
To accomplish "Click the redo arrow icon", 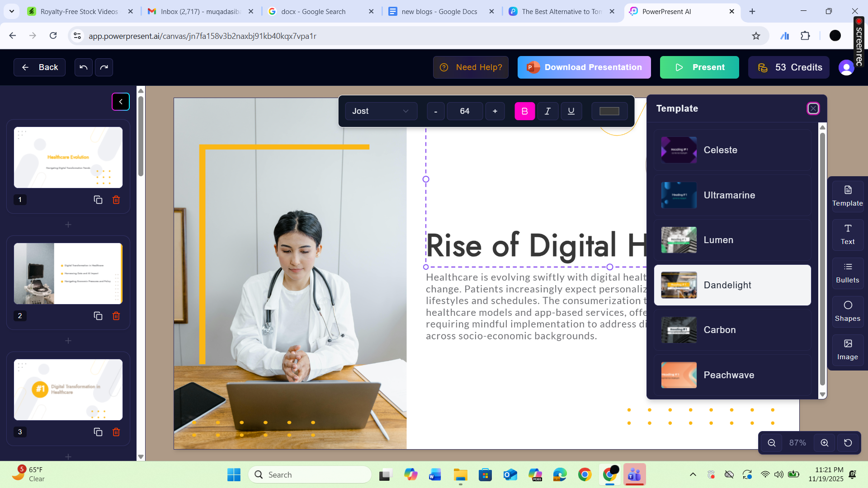I will (104, 67).
